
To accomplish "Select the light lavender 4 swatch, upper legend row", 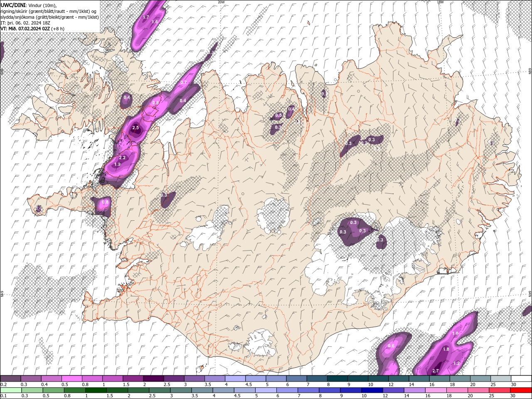I will (x=235, y=379).
